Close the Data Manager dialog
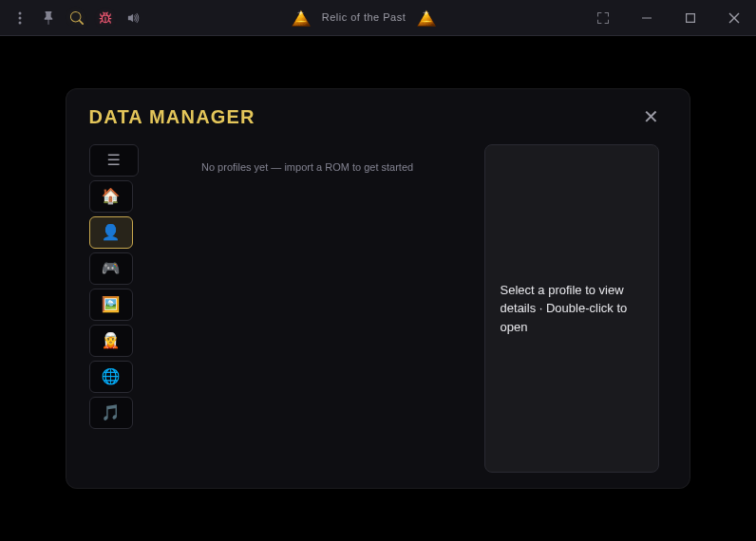This screenshot has height=541, width=756. click(651, 117)
